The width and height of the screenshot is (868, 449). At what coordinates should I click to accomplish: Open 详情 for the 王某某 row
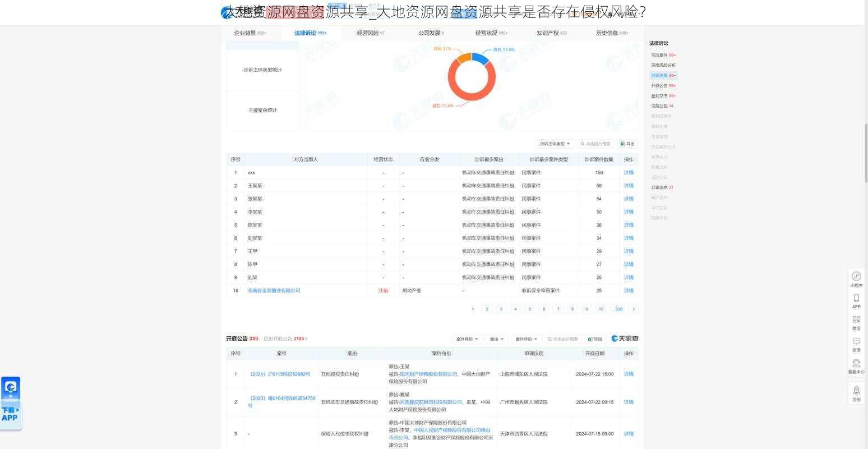tap(629, 186)
